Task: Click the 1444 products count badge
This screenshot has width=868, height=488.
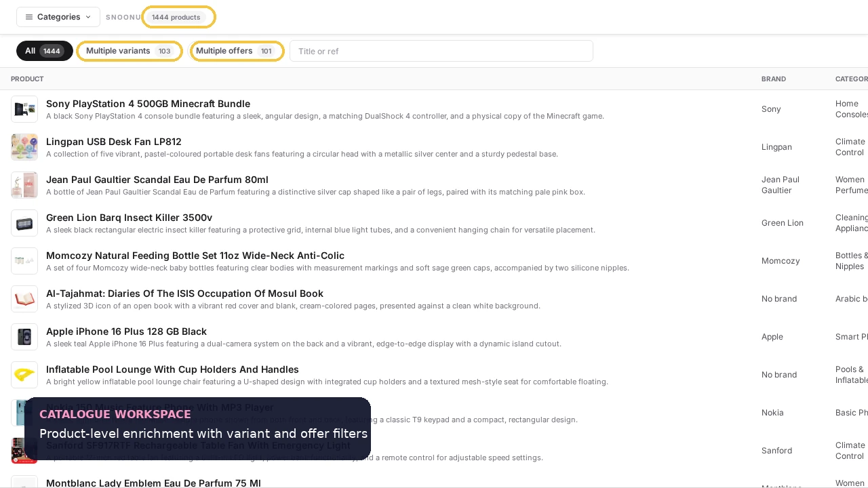Action: pos(176,17)
